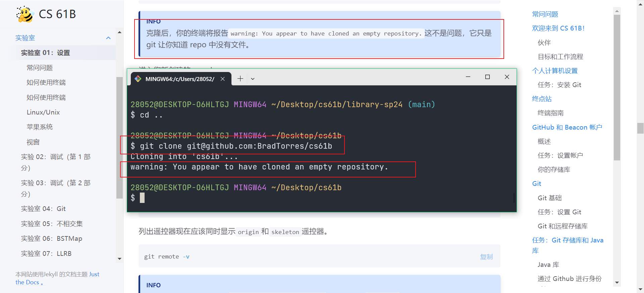
Task: Open 实验 03: 调试 (第 2 部分)
Action: click(x=56, y=188)
